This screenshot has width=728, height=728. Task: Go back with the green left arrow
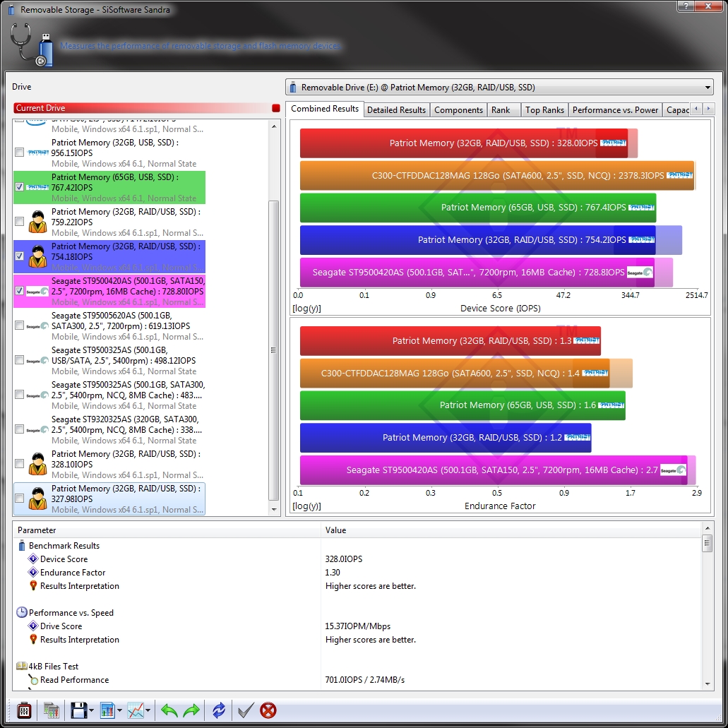pos(169,710)
